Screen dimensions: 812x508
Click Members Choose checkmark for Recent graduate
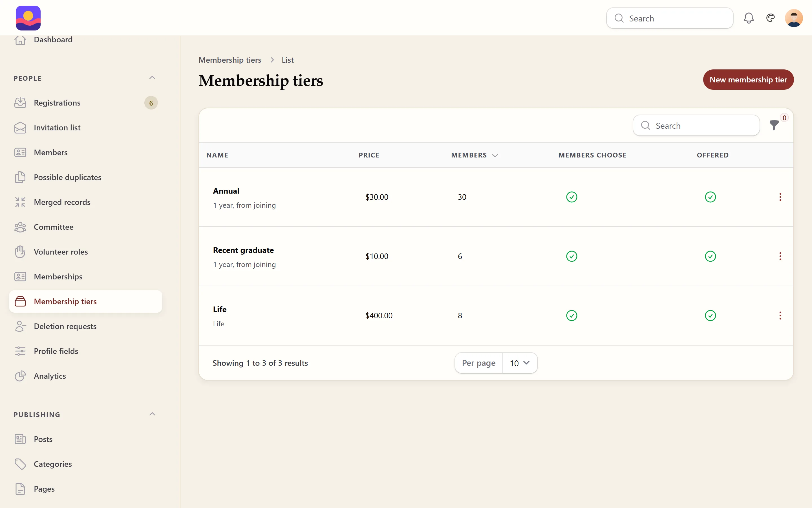pyautogui.click(x=572, y=256)
